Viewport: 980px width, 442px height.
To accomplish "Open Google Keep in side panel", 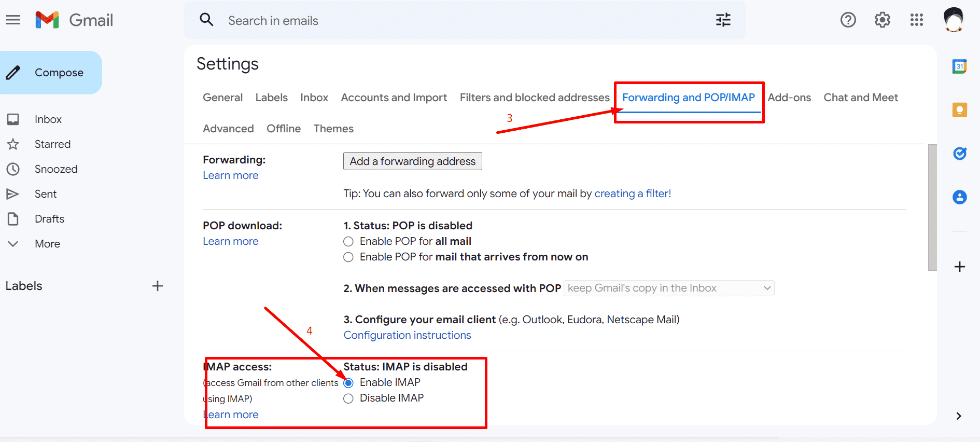I will point(959,110).
